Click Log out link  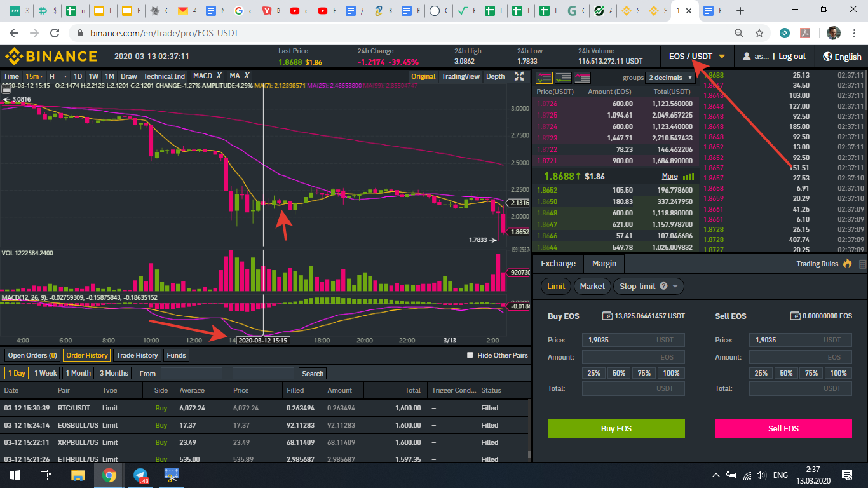click(792, 57)
